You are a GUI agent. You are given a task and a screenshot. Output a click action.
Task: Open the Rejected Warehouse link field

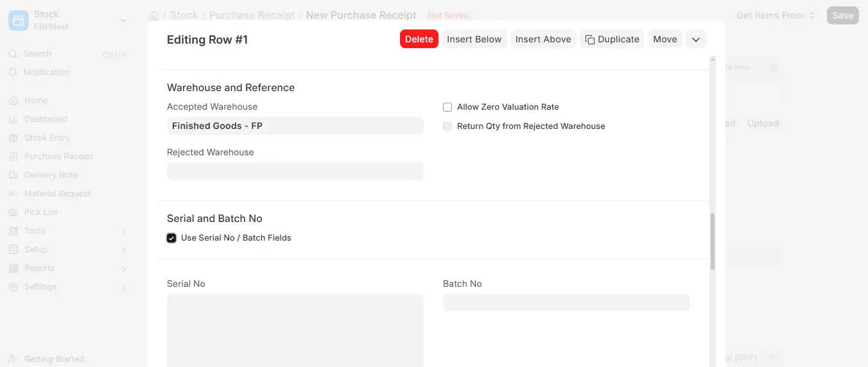point(295,171)
